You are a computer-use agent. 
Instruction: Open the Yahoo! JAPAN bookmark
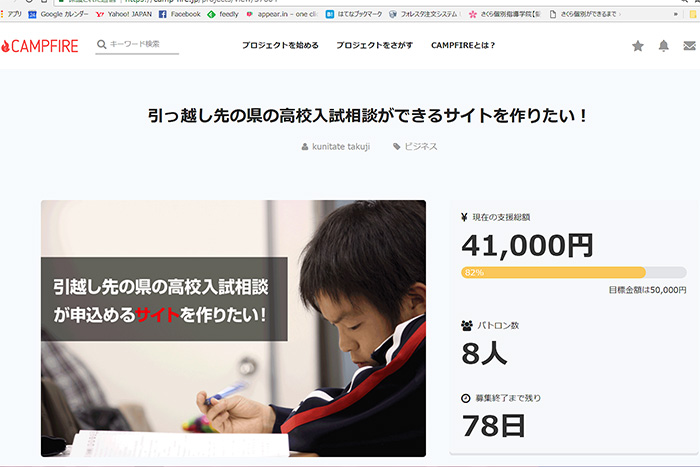122,14
